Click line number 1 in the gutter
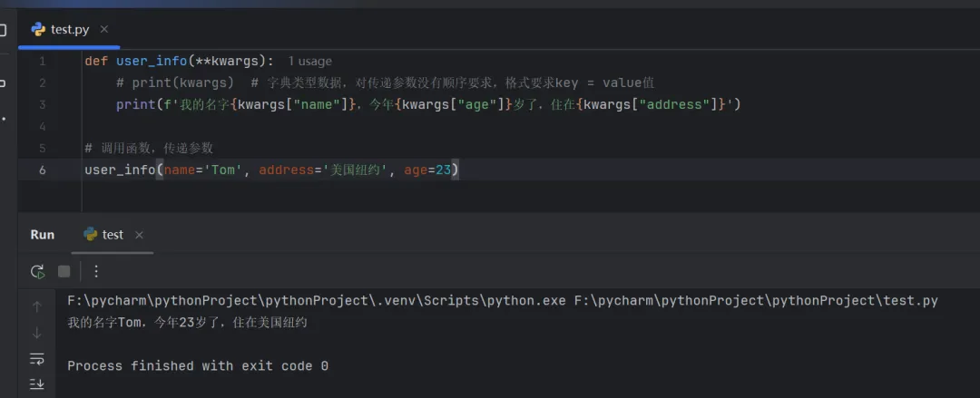Screen dimensions: 980x398 (43, 62)
